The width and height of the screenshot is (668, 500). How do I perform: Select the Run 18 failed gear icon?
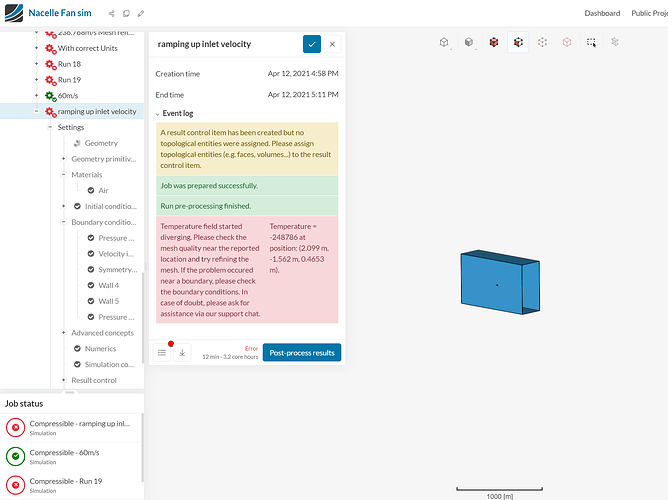click(51, 64)
